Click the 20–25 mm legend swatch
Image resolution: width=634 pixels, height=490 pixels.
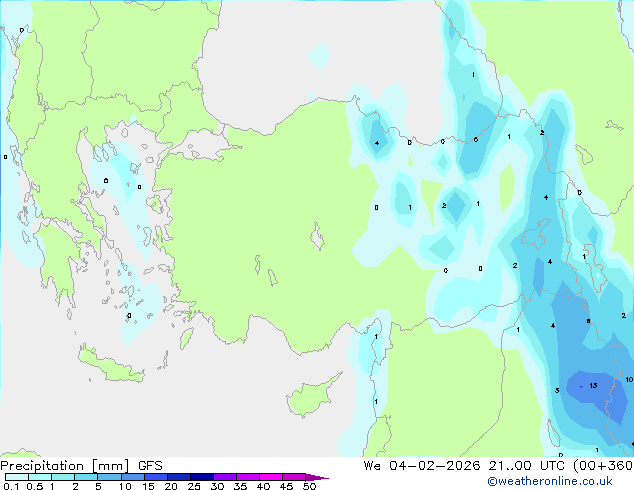point(178,477)
